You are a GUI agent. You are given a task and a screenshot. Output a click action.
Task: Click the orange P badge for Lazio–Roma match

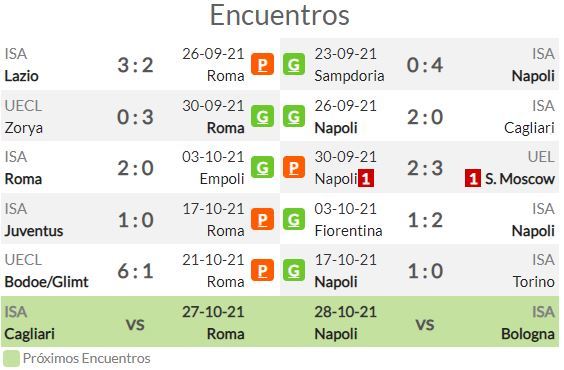point(262,64)
